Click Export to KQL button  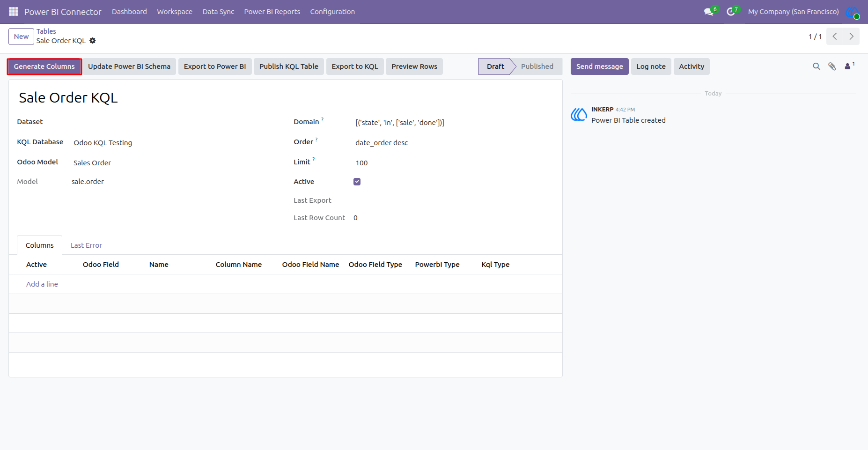(x=355, y=66)
